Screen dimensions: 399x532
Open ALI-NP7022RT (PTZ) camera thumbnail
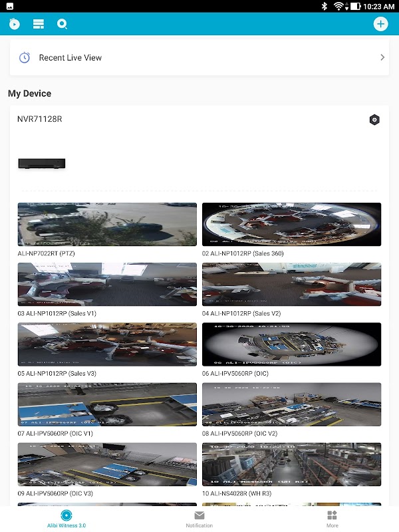pos(107,224)
